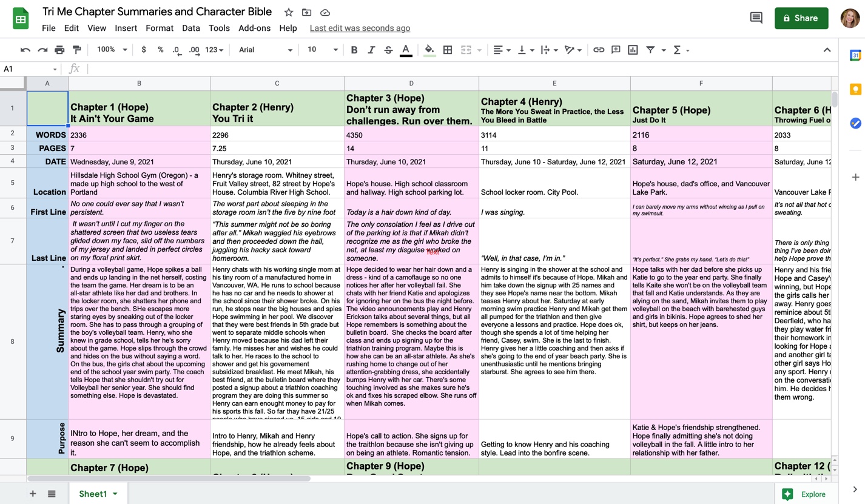Open the borders tool
The height and width of the screenshot is (504, 865).
point(448,50)
